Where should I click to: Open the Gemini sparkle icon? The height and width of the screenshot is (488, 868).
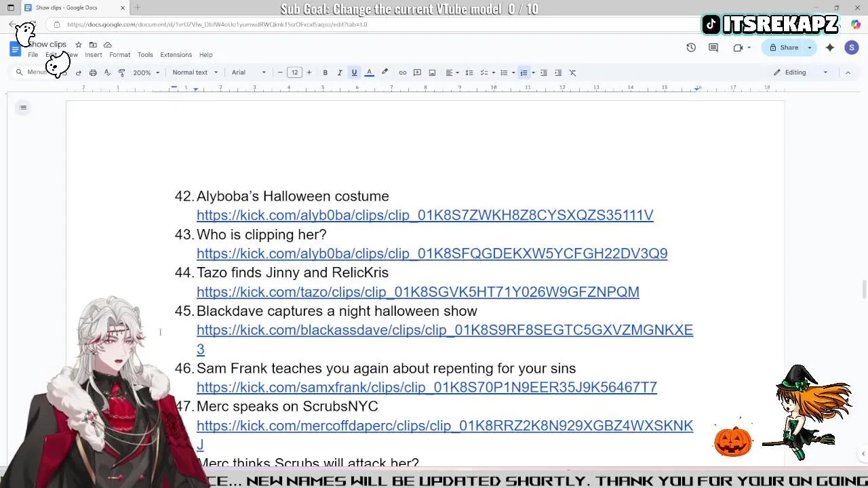click(x=830, y=47)
